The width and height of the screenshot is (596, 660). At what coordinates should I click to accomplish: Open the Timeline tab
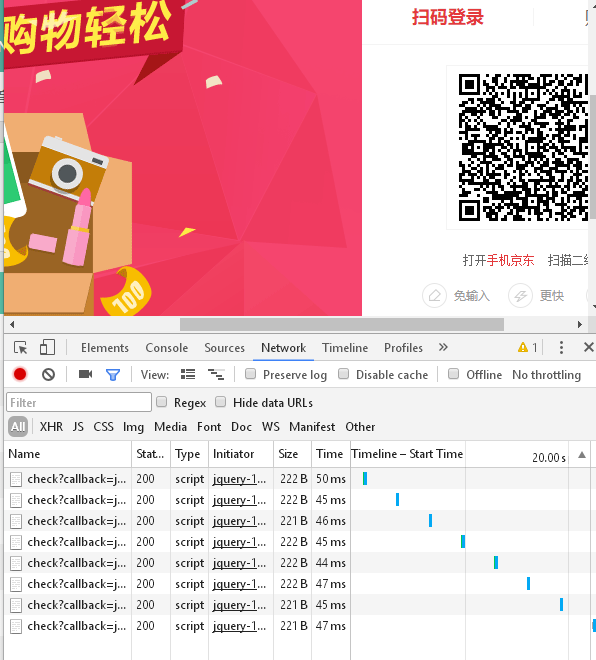pos(345,348)
